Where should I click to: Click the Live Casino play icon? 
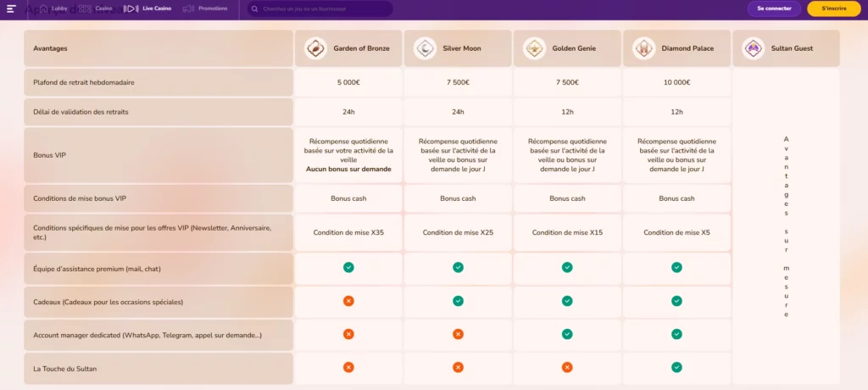[131, 8]
